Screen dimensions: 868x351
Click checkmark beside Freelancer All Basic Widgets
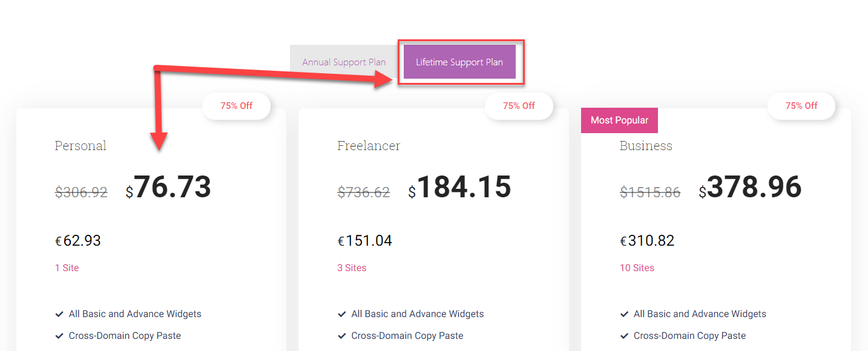click(342, 314)
